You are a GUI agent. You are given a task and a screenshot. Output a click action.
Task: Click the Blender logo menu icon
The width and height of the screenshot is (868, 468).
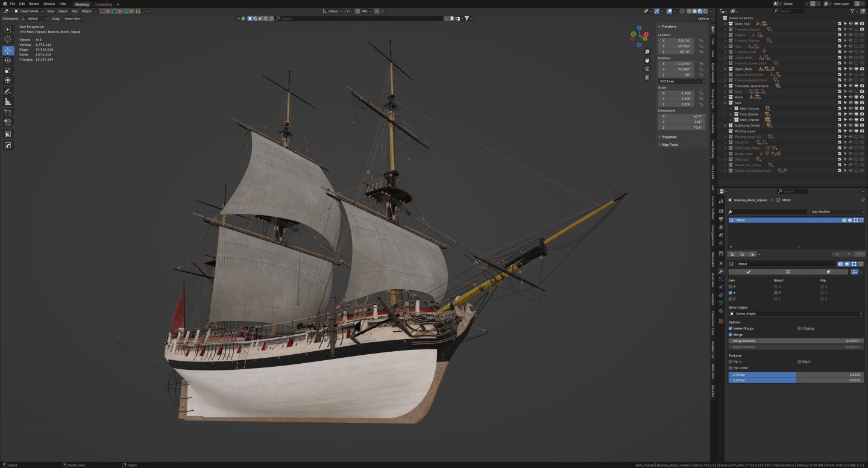coord(4,4)
